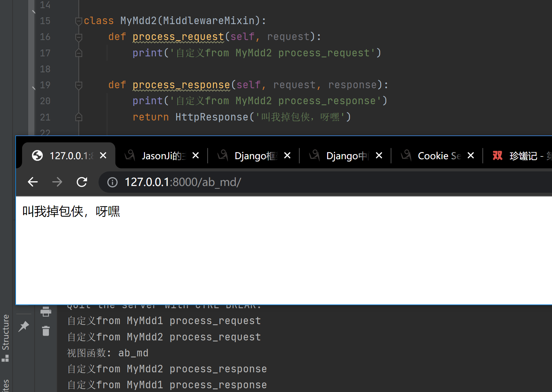Close the 127.0.0.1 tab
Viewport: 552px width, 392px height.
103,155
